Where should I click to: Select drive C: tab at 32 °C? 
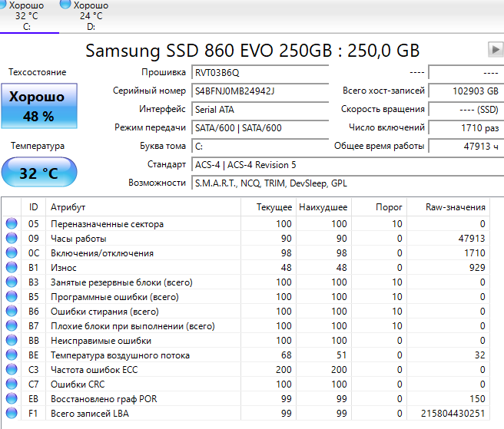click(28, 16)
